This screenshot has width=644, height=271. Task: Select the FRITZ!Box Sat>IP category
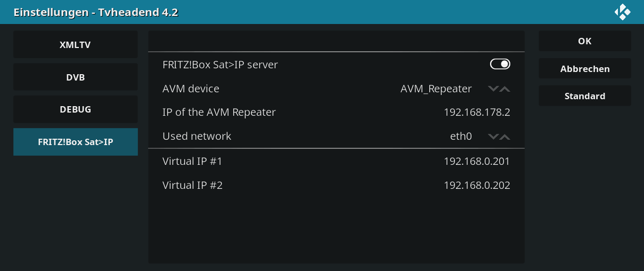pyautogui.click(x=76, y=142)
